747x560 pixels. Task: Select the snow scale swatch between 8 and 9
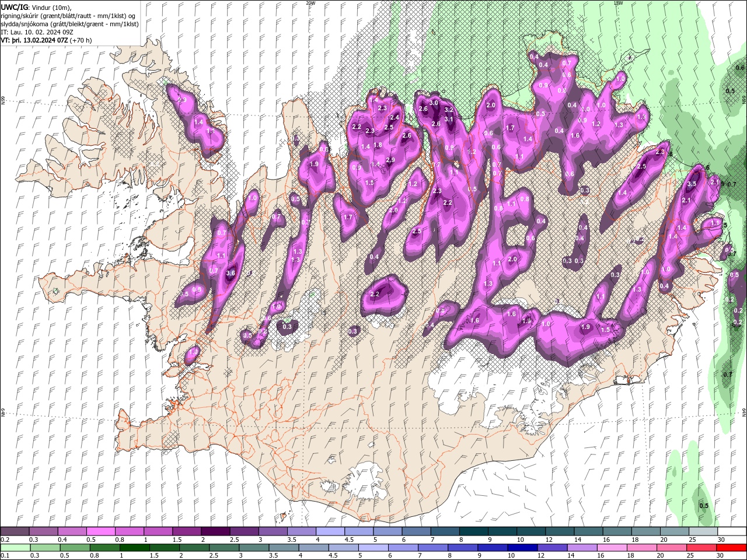click(473, 531)
